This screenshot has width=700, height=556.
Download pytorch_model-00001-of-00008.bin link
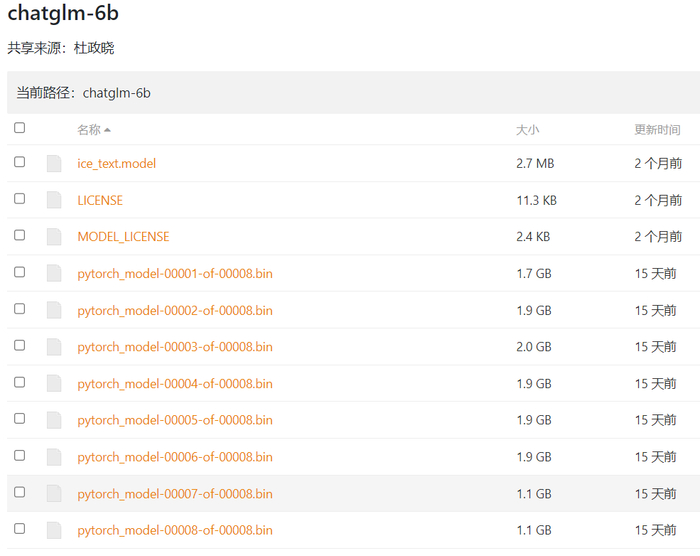click(x=175, y=274)
